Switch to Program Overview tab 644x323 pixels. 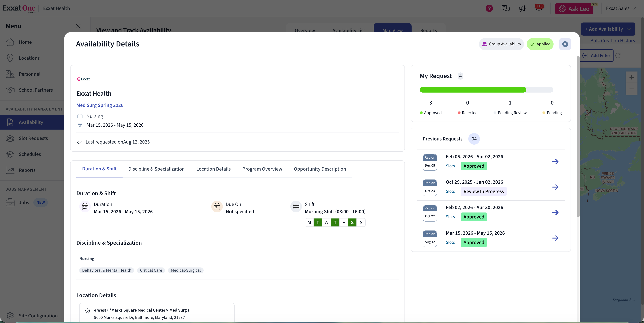(262, 169)
